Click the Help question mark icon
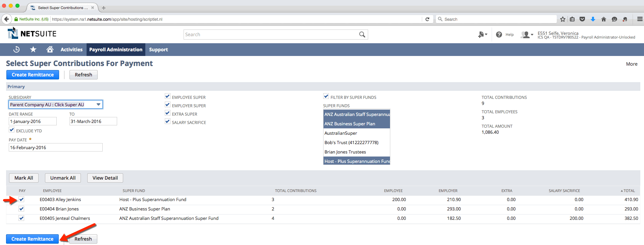The width and height of the screenshot is (644, 245). click(x=499, y=35)
